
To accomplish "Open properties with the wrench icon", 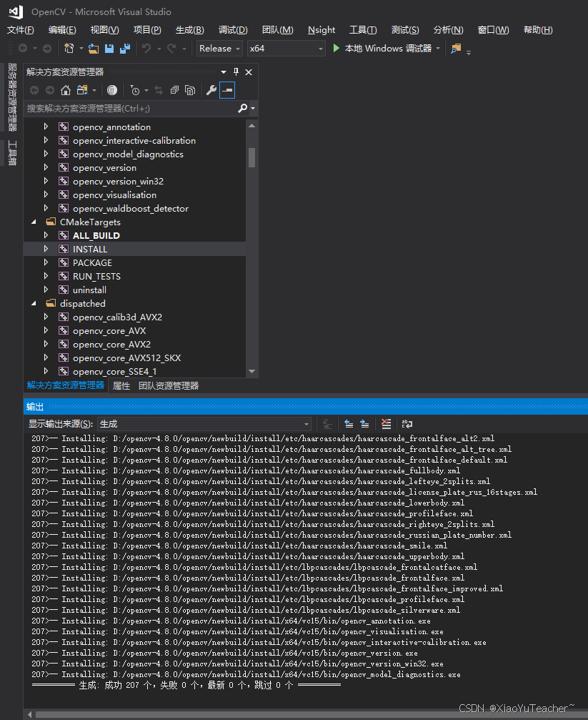I will click(211, 90).
